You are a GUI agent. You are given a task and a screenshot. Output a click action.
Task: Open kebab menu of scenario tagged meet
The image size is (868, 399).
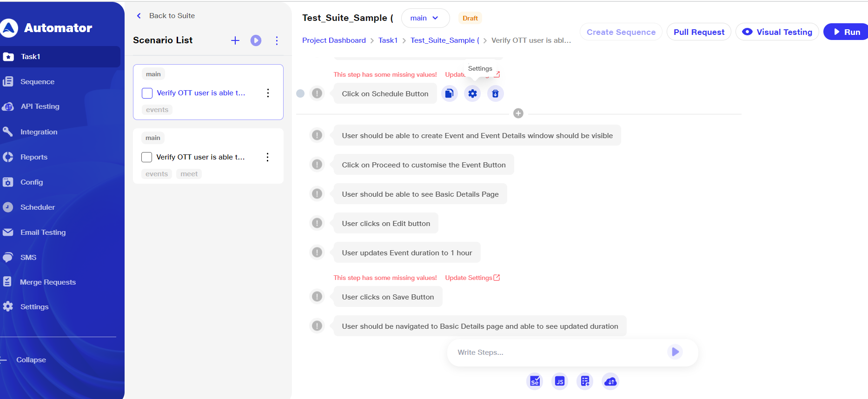tap(267, 157)
